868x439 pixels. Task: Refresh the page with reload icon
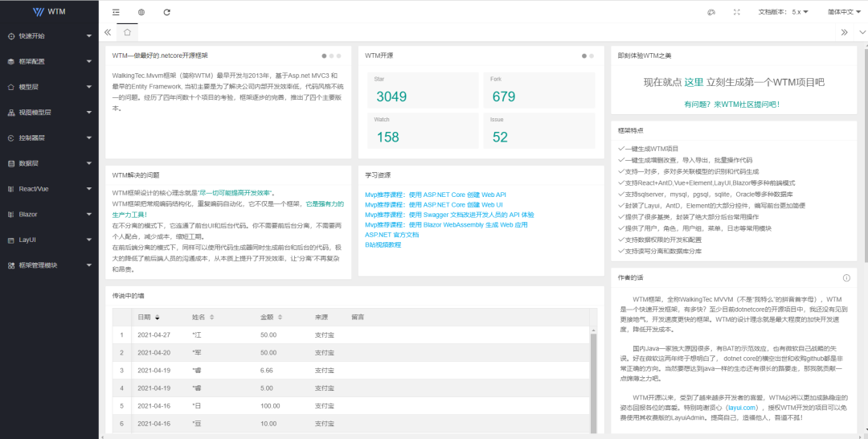[x=166, y=12]
